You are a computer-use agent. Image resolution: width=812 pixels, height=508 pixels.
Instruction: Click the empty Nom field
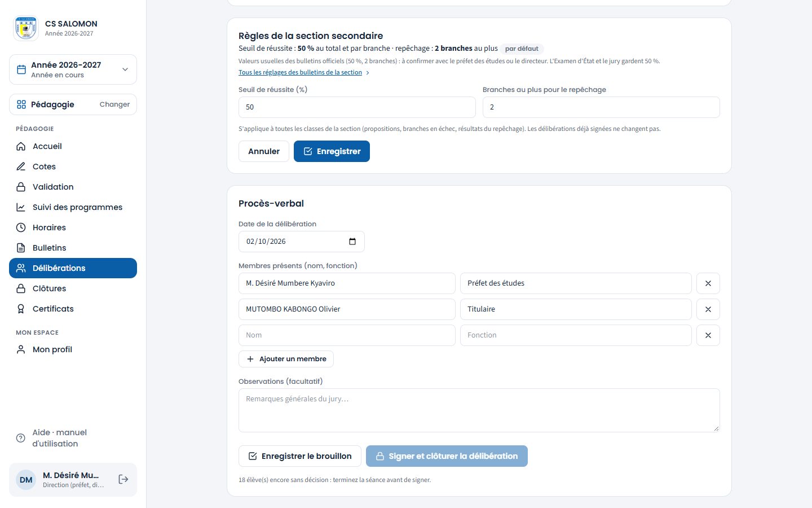point(347,335)
